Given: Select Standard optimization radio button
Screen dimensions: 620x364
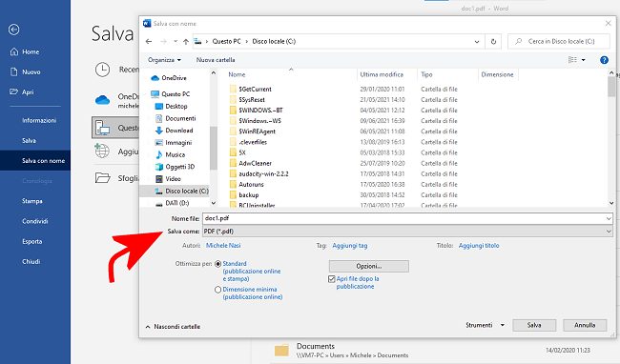Looking at the screenshot, I should click(217, 264).
